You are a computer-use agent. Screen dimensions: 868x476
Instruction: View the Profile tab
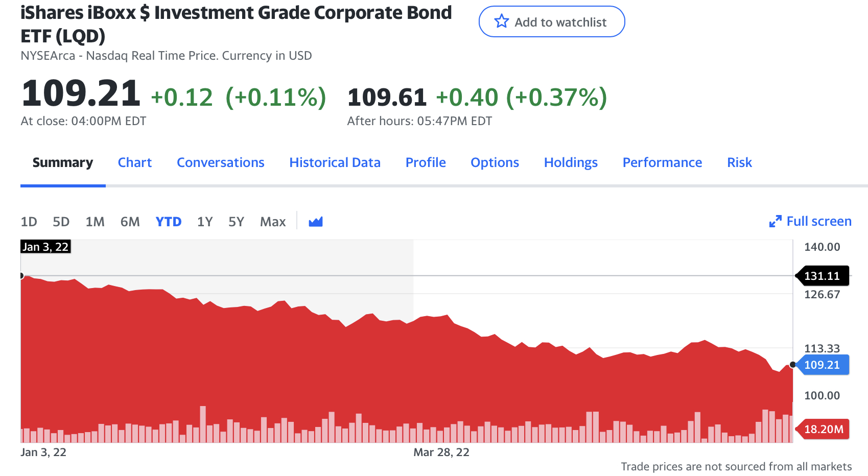(x=426, y=162)
